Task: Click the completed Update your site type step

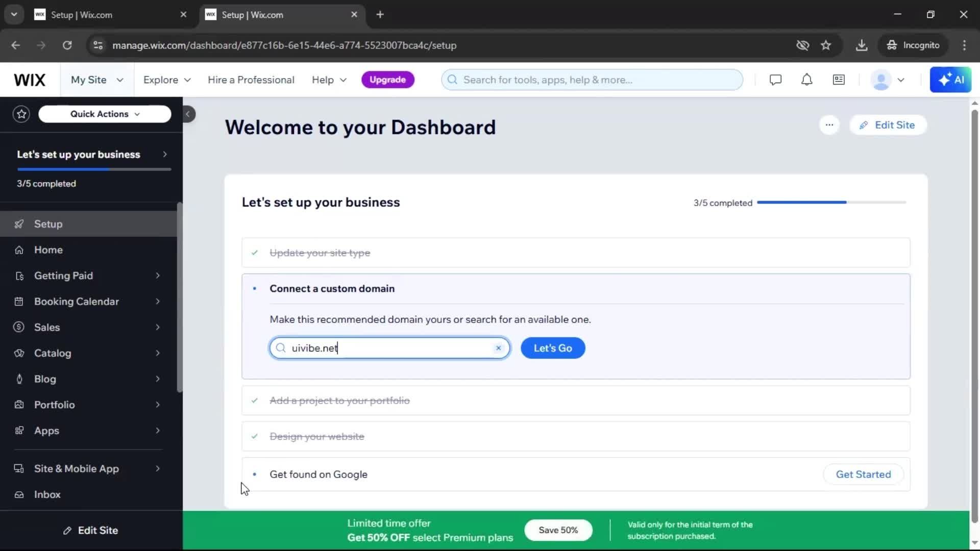Action: (x=576, y=253)
